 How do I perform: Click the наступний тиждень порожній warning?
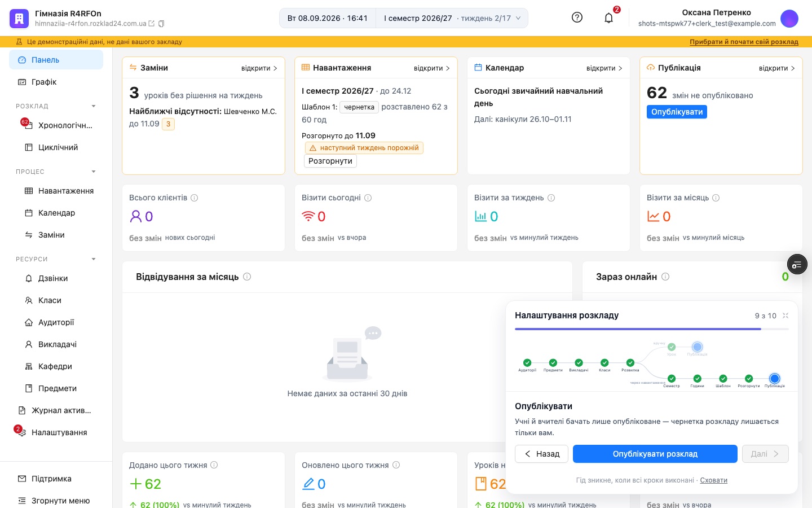tap(364, 148)
